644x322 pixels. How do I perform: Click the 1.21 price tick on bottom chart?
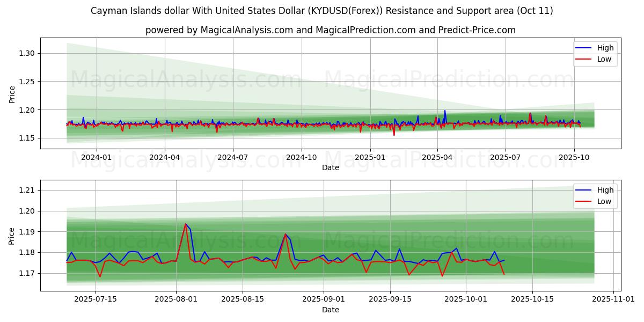coord(26,190)
